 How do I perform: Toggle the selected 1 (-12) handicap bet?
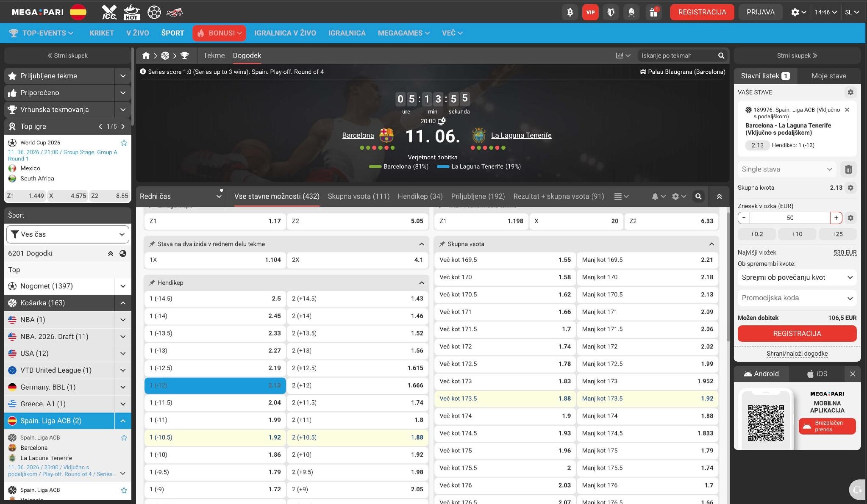215,385
